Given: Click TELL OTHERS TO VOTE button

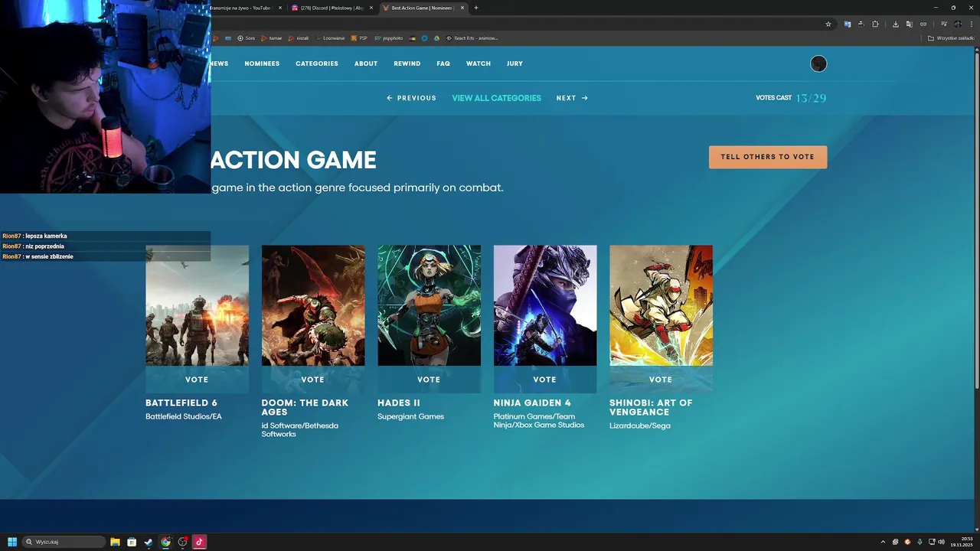Looking at the screenshot, I should [x=768, y=157].
